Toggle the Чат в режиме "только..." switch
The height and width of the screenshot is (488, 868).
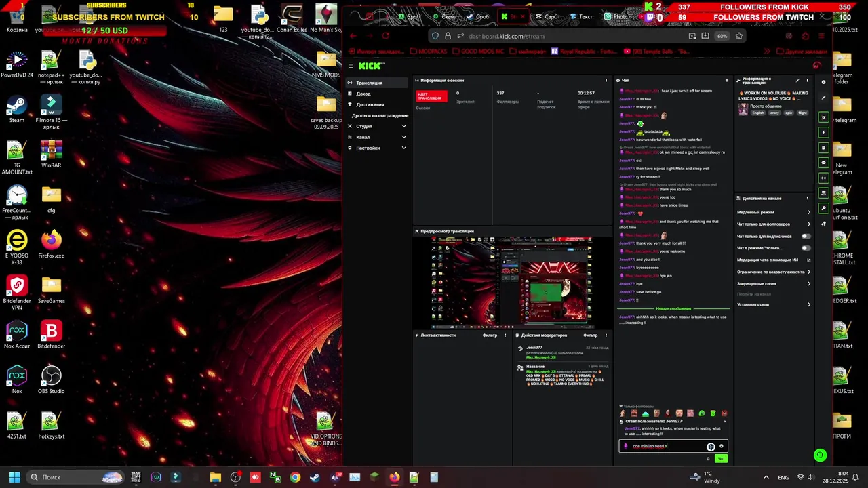point(806,248)
